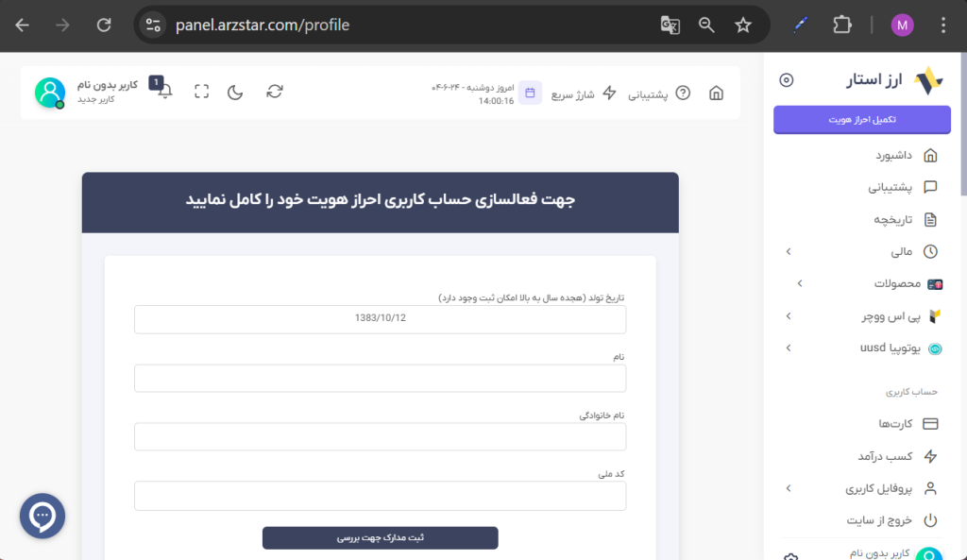This screenshot has height=560, width=967.
Task: Open the notifications bell icon
Action: pyautogui.click(x=165, y=92)
